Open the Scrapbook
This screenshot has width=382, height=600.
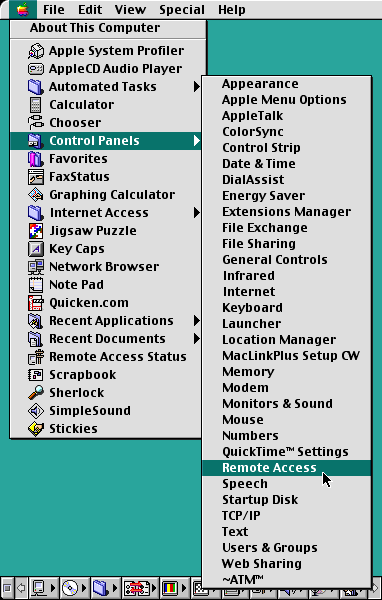(x=106, y=374)
